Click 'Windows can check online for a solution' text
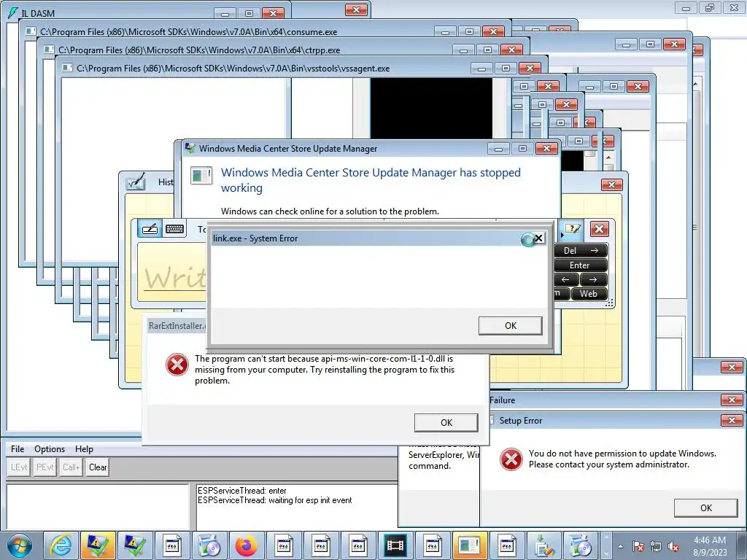The height and width of the screenshot is (560, 747). tap(330, 211)
